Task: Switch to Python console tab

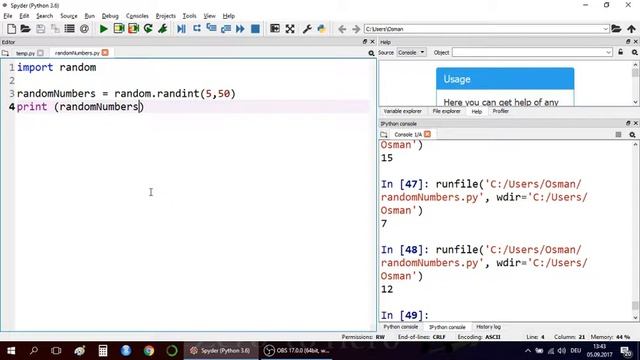Action: [x=400, y=327]
